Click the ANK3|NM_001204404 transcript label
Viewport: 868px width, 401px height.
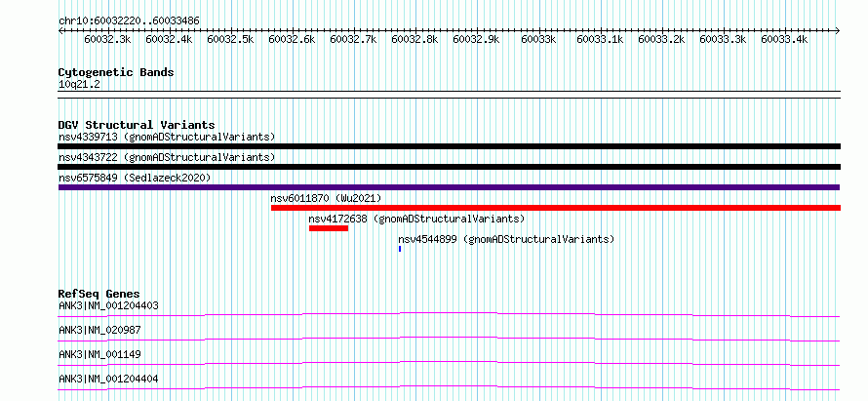108,379
